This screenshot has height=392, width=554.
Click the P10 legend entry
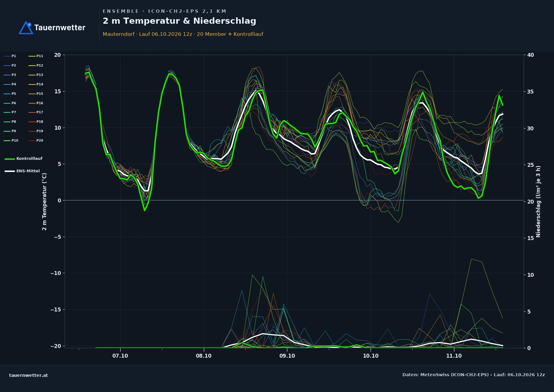coord(11,140)
